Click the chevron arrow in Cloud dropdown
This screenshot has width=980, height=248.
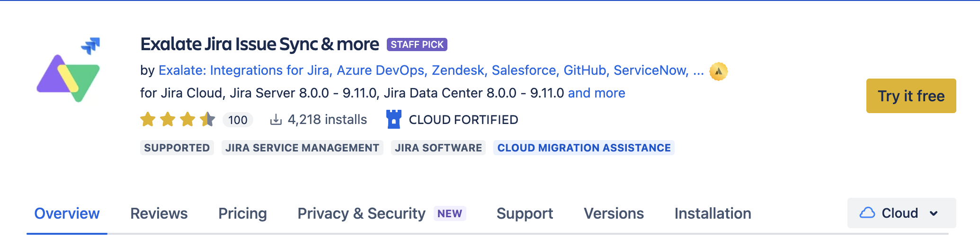click(x=934, y=213)
